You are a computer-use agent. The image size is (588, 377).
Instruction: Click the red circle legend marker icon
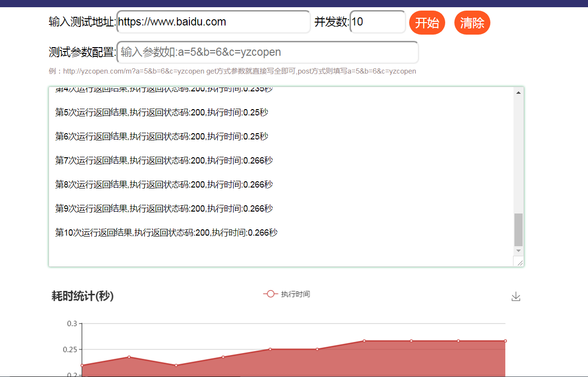coord(271,293)
